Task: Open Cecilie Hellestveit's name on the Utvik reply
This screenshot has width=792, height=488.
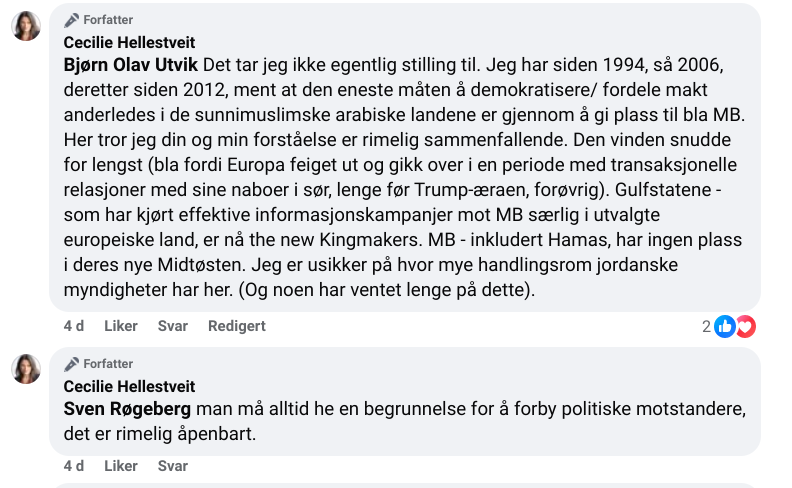Action: (129, 42)
